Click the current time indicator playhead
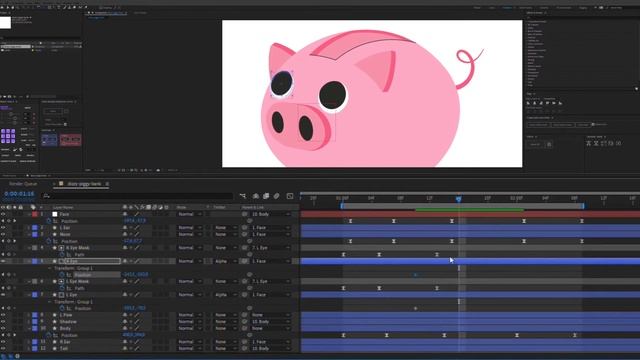This screenshot has width=640, height=360. click(x=458, y=199)
